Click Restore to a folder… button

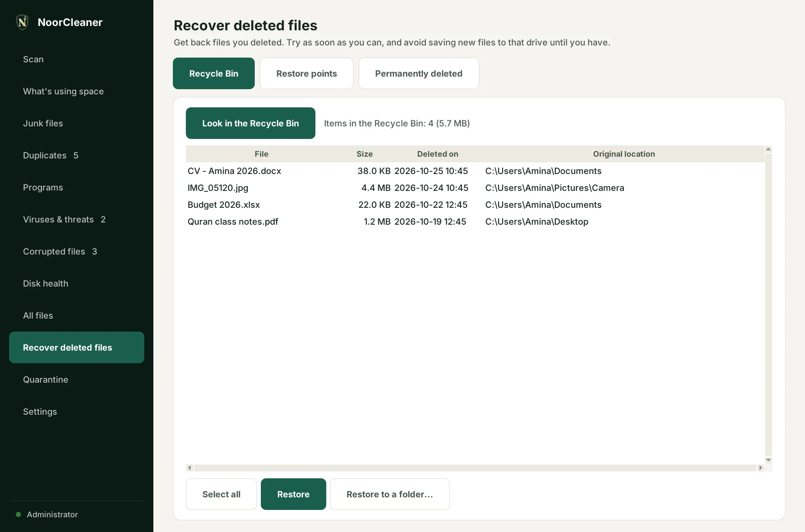(390, 494)
